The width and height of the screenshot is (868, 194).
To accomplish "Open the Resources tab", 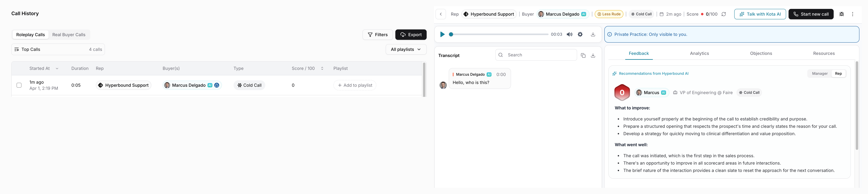I will coord(824,53).
